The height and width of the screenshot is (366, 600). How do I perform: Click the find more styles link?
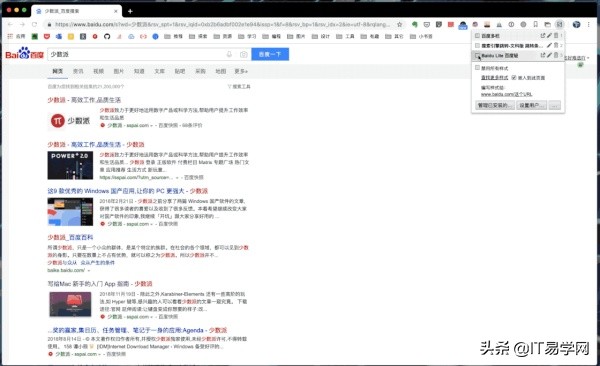pos(494,78)
